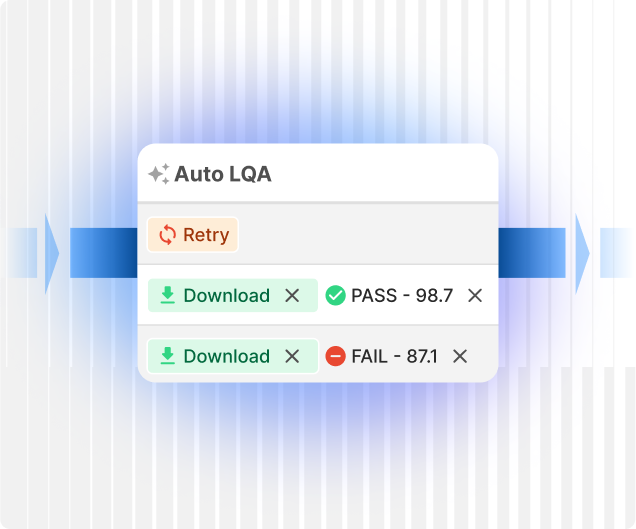Click the blue arrowhead right of the card
636x529 pixels.
pos(582,252)
